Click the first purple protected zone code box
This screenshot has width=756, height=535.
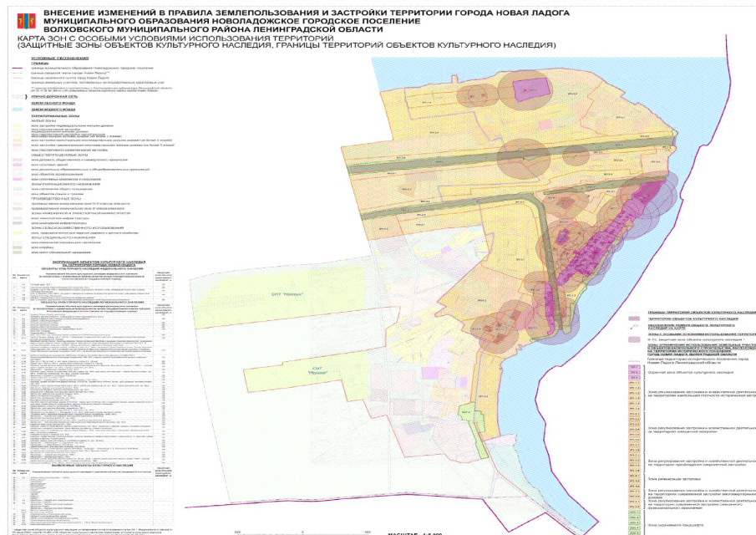634,368
